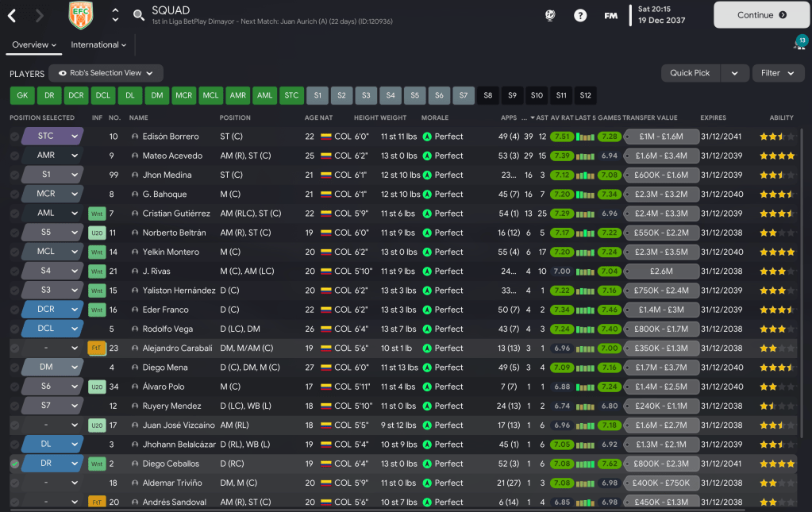Image resolution: width=812 pixels, height=512 pixels.
Task: Click the search magnifier icon
Action: (138, 15)
